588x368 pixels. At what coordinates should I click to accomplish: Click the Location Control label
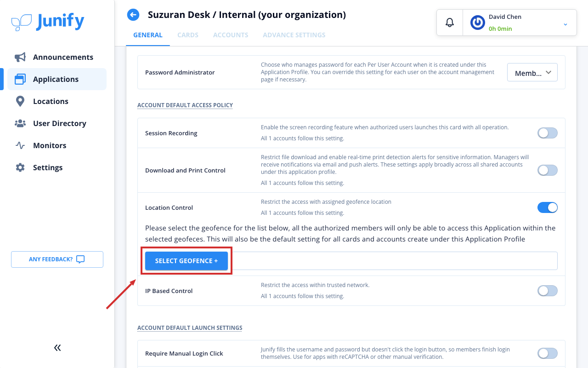[x=169, y=207]
